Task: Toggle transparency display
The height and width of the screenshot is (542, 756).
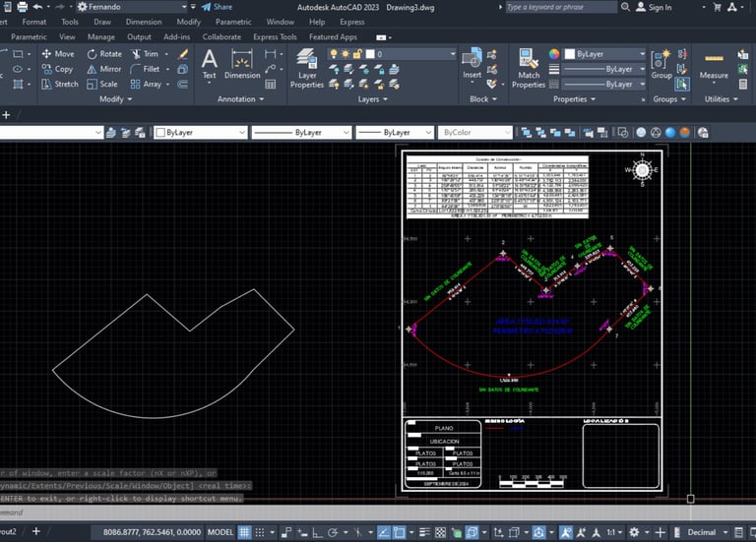Action: pos(440,532)
